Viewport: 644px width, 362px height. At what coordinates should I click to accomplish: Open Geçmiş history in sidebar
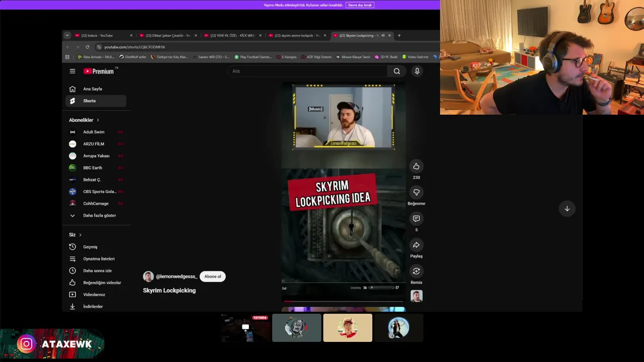(96, 247)
